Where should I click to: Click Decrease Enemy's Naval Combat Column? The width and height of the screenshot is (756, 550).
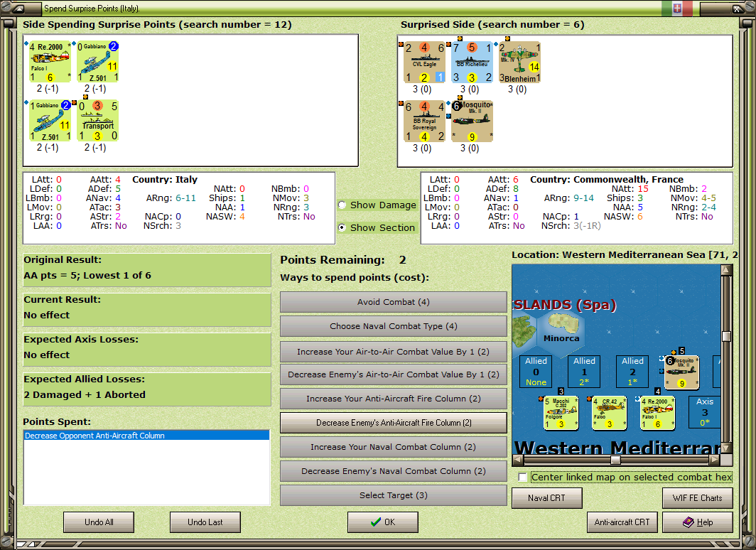(393, 471)
